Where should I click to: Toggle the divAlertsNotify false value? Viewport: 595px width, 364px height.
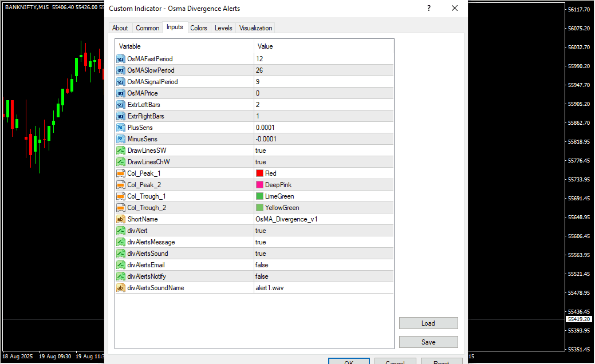[262, 276]
